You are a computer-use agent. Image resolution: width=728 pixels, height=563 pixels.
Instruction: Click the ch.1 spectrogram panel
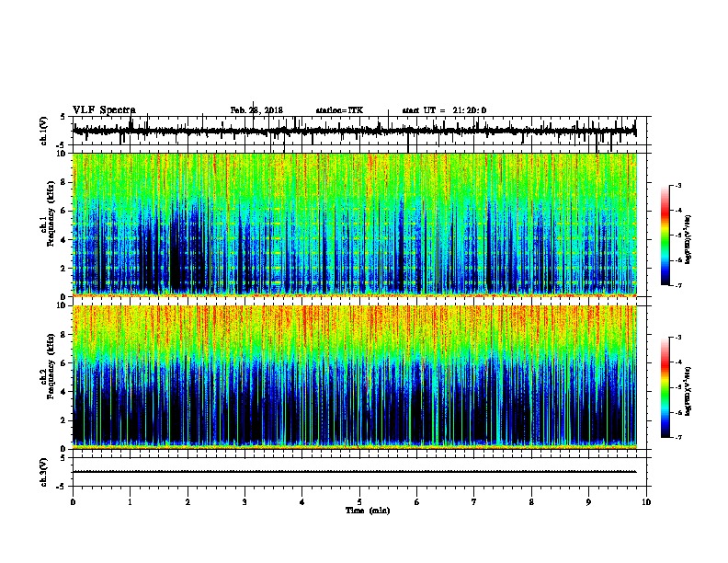355,224
